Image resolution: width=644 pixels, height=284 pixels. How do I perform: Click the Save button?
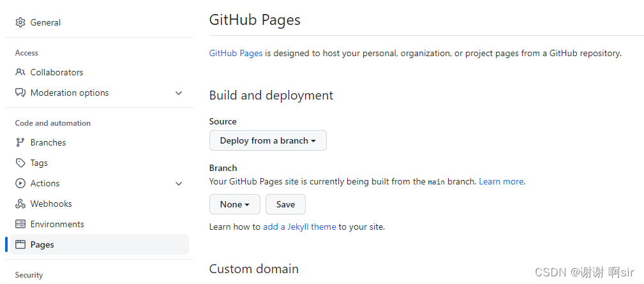(x=285, y=204)
